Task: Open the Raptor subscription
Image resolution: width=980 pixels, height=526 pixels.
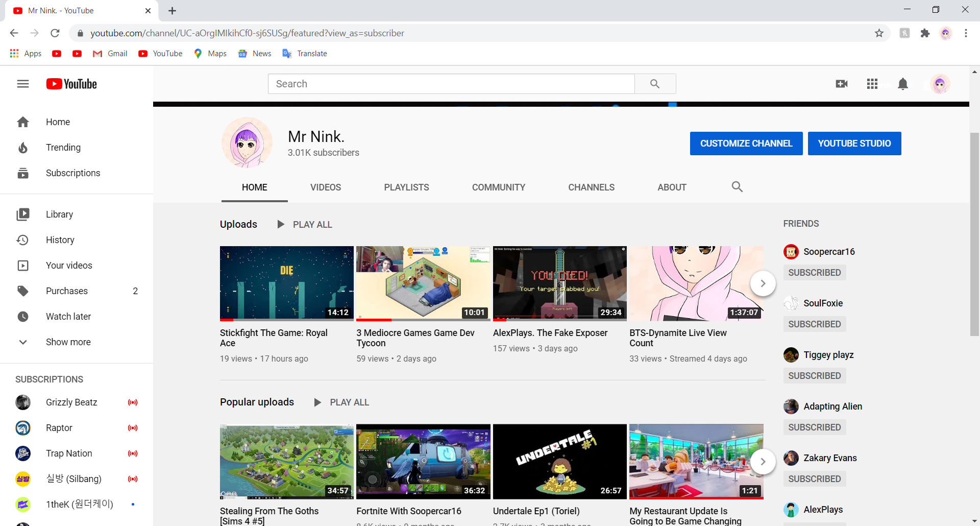Action: [77, 428]
